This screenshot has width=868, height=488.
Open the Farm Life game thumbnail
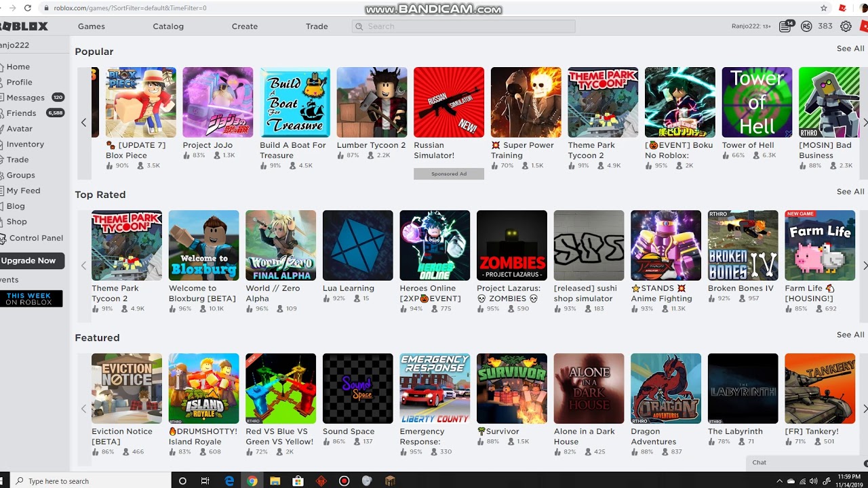820,245
